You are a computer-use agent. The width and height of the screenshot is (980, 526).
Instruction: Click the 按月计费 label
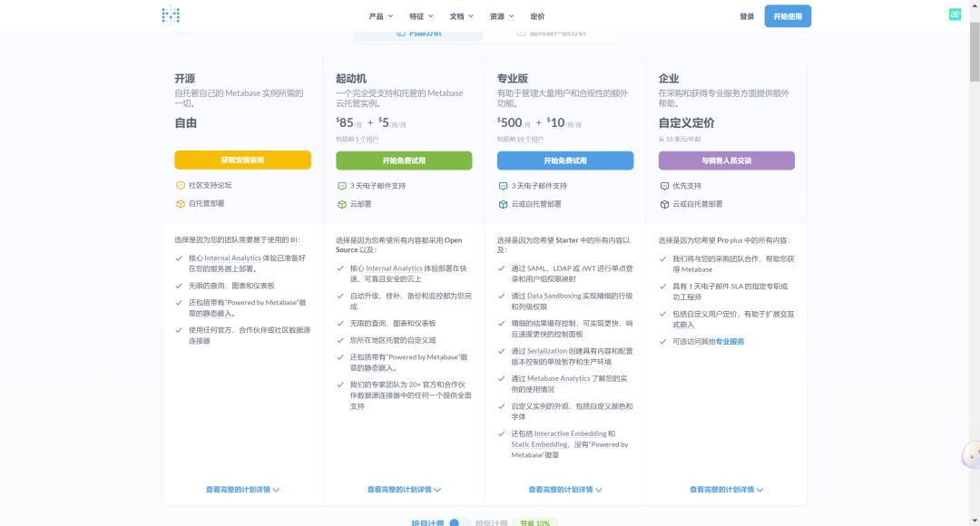[x=427, y=522]
